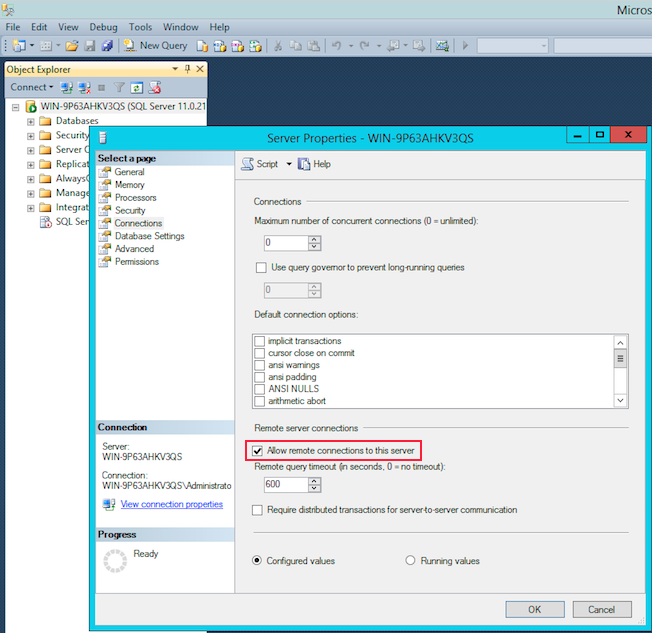Check the implicit transactions option
The height and width of the screenshot is (633, 652).
click(259, 341)
